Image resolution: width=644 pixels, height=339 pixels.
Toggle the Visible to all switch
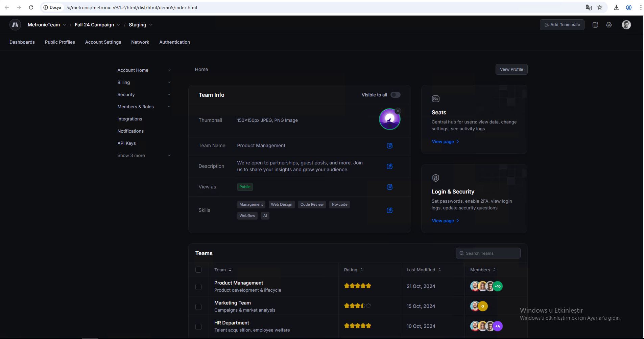[395, 95]
